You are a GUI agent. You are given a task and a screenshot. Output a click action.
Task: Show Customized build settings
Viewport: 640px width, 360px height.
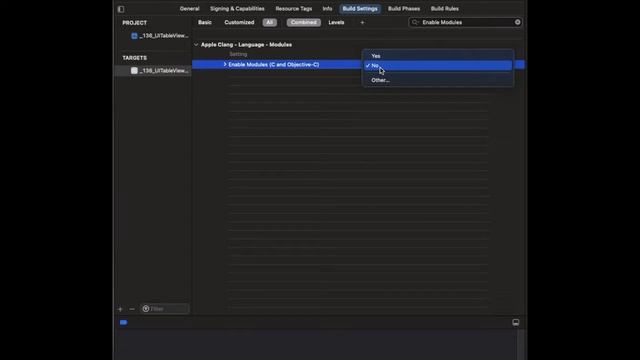click(239, 22)
